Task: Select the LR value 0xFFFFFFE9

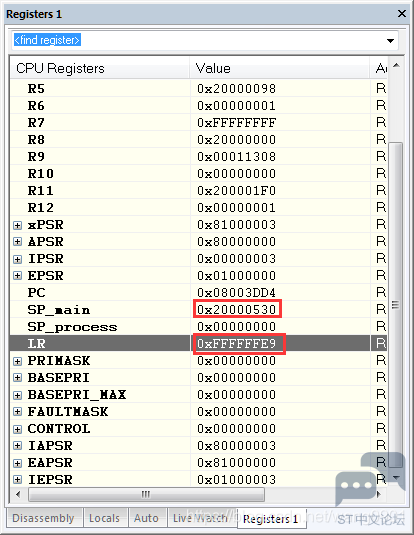Action: 237,344
